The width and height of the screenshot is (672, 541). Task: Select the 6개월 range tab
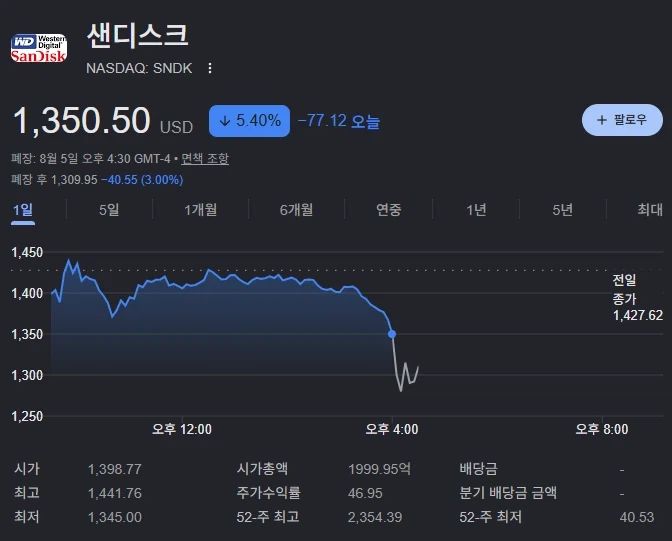[296, 210]
